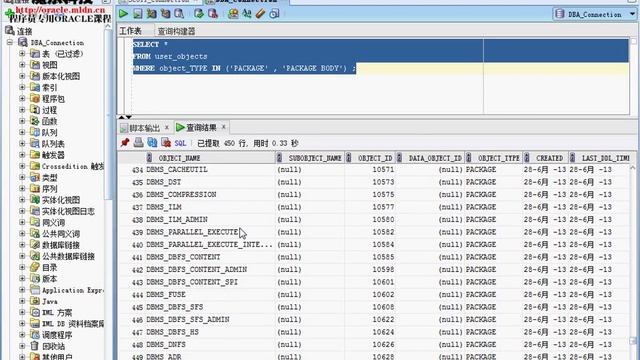Expand the 表 (已过滤) tables node

click(x=22, y=53)
